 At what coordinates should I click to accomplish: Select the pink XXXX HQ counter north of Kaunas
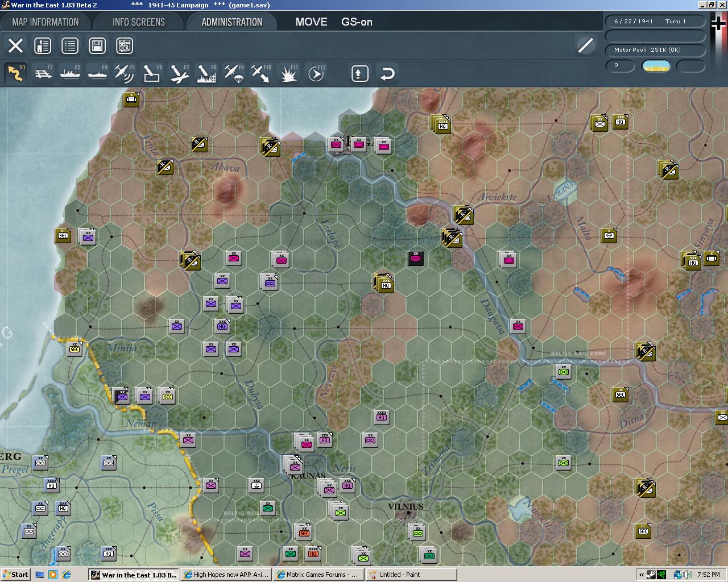click(x=382, y=417)
